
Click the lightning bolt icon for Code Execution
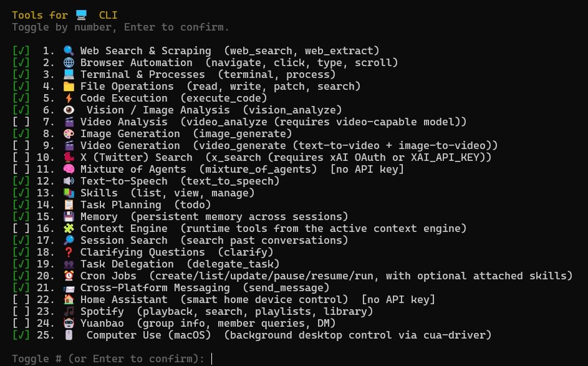69,99
